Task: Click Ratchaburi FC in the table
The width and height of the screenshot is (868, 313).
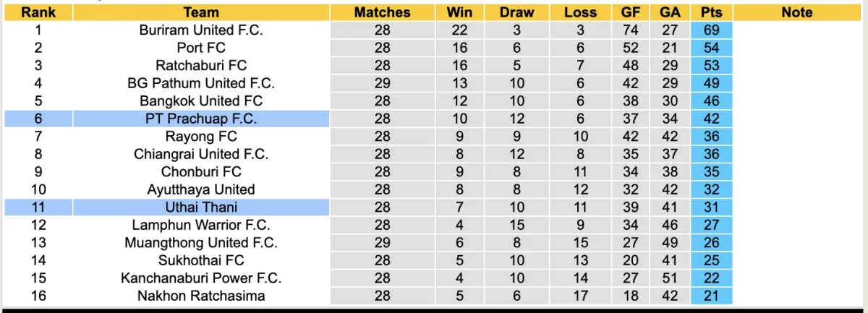Action: pyautogui.click(x=201, y=66)
